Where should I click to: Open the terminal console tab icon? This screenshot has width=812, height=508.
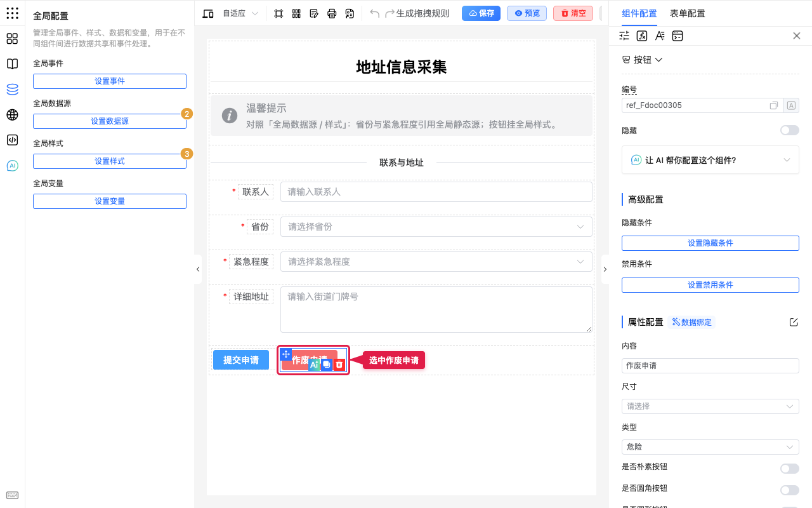[x=678, y=36]
